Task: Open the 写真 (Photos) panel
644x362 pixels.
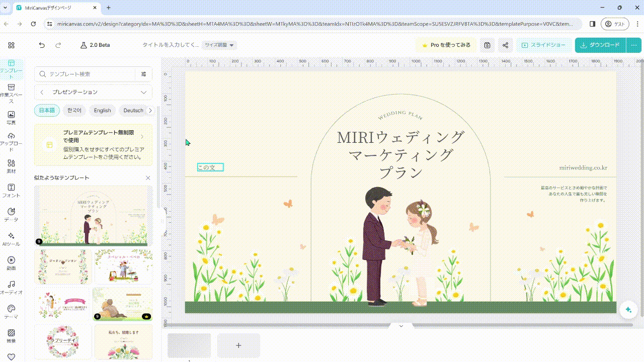Action: tap(11, 117)
